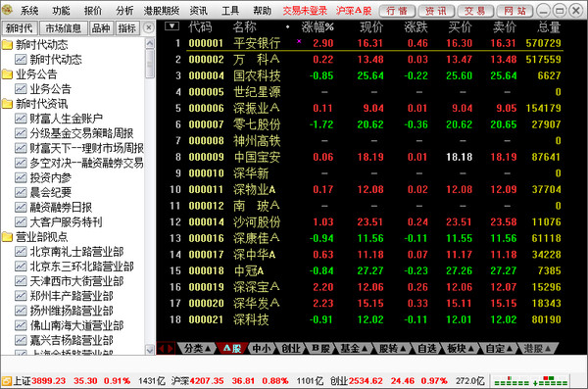Click the 网站 button in title bar
This screenshot has height=389, width=588.
[514, 11]
